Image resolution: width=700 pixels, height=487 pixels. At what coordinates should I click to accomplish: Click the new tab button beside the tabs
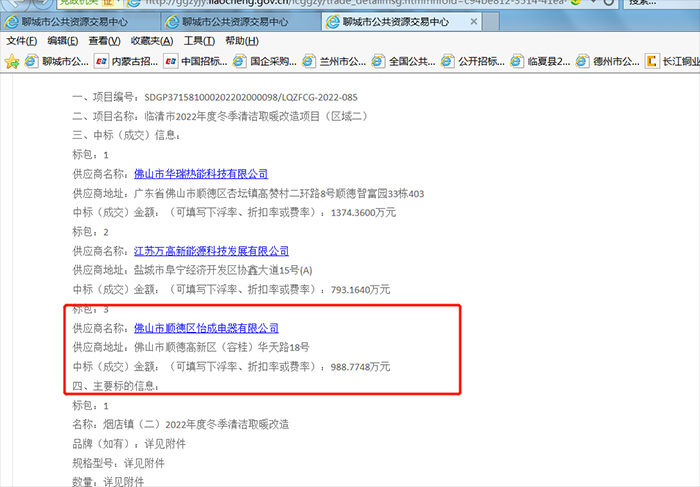491,21
